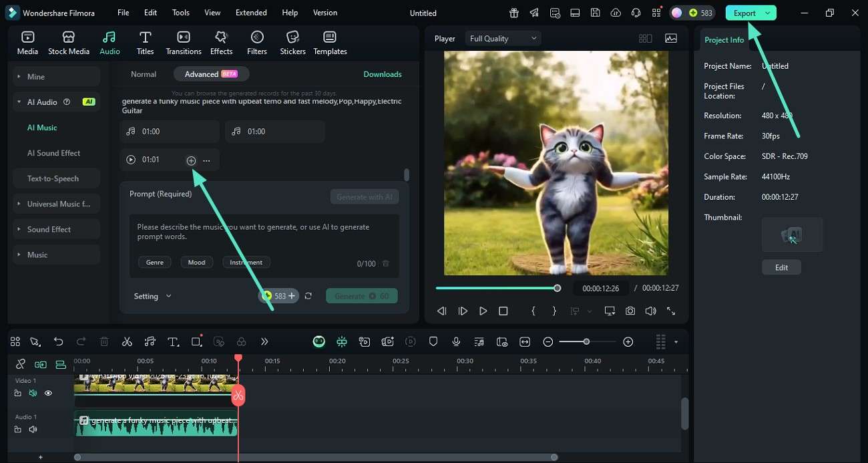868x463 pixels.
Task: Open the Full Quality dropdown
Action: 503,39
